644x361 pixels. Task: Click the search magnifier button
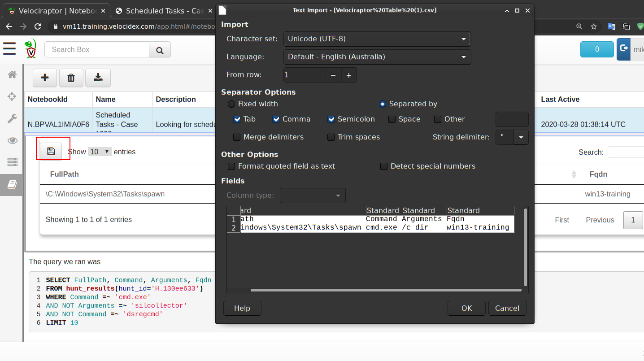160,50
